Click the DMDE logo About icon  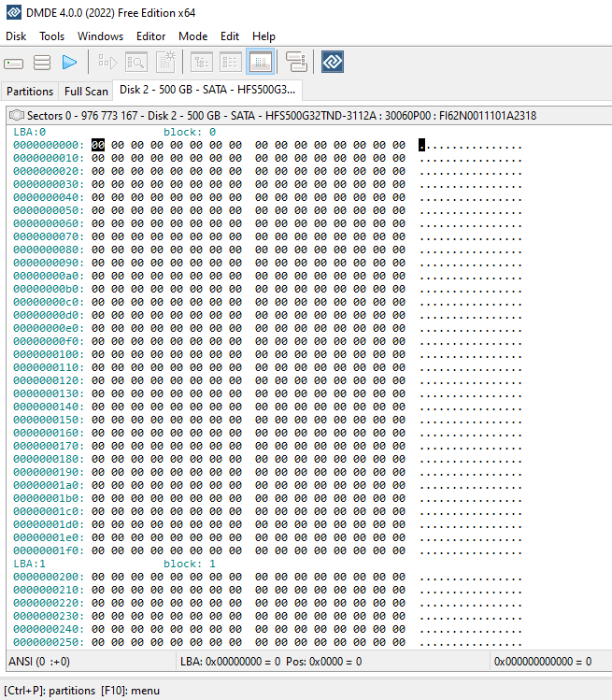pos(333,62)
